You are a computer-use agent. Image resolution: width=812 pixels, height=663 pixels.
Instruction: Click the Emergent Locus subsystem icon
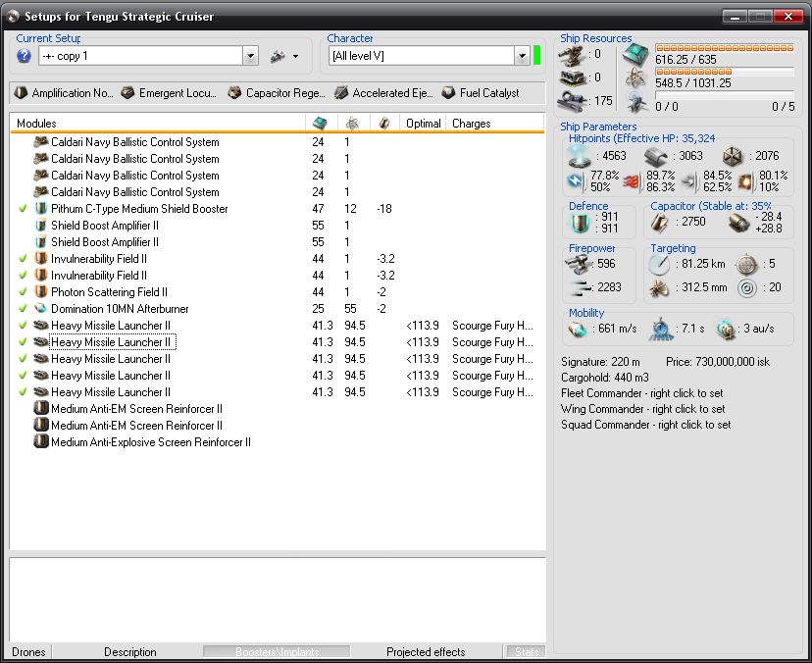(127, 93)
